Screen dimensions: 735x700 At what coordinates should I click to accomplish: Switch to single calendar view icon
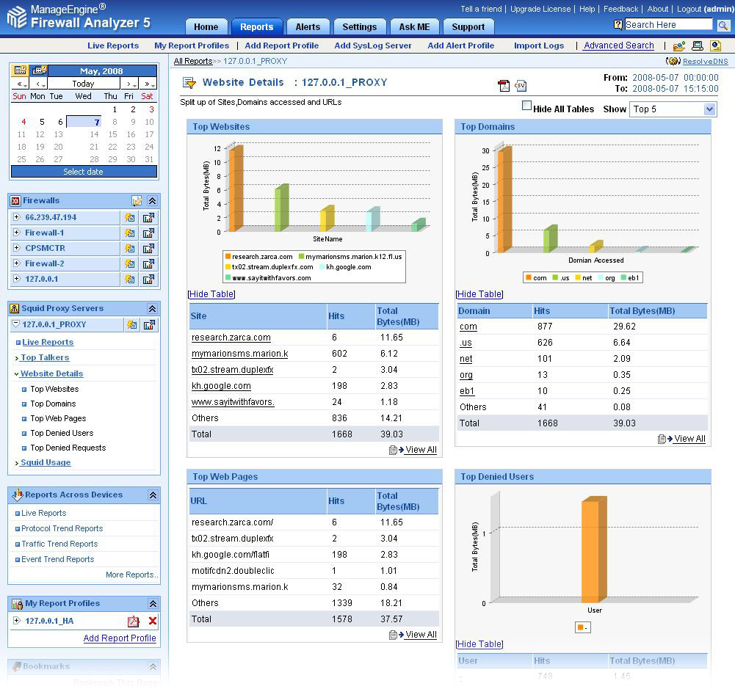click(20, 70)
